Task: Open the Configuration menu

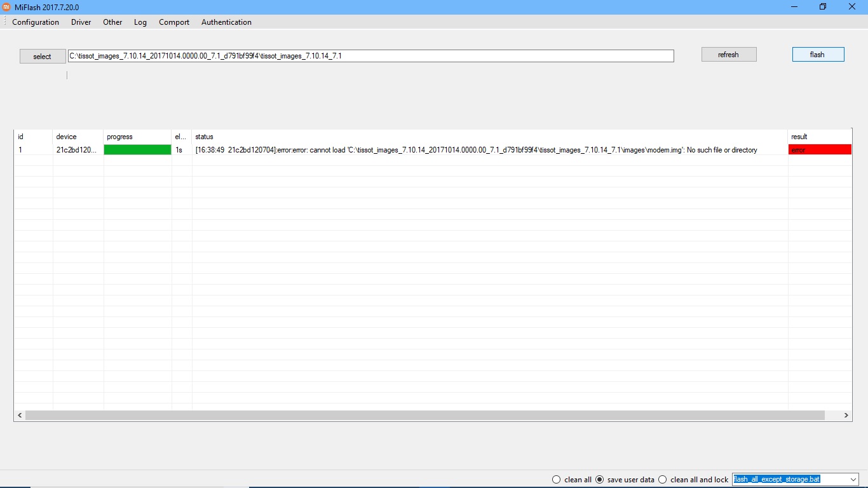Action: 36,22
